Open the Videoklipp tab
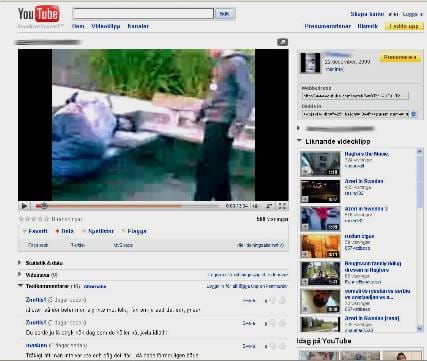Screen dimensions: 427x361 [106, 26]
